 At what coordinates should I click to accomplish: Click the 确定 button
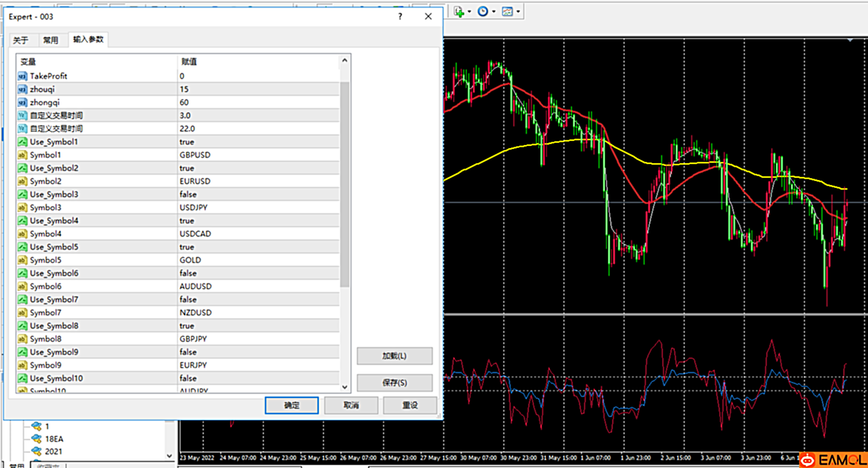click(x=292, y=405)
